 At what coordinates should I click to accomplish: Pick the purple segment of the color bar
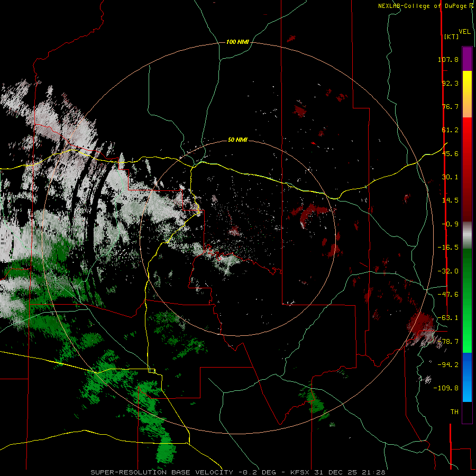click(467, 59)
